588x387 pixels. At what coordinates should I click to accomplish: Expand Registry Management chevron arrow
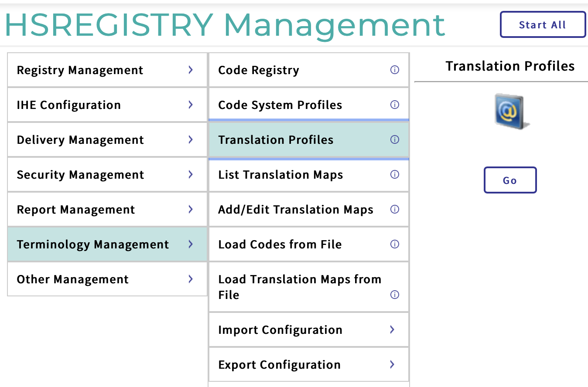click(x=191, y=70)
